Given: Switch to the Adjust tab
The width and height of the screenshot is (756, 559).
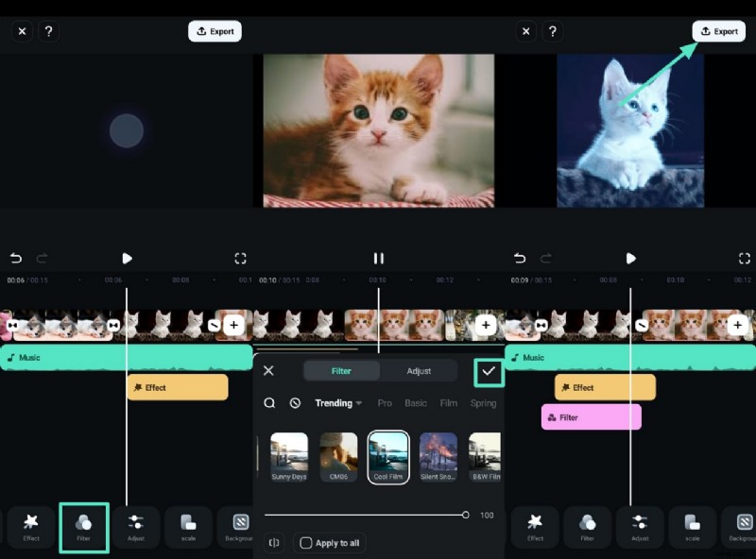Looking at the screenshot, I should click(420, 370).
